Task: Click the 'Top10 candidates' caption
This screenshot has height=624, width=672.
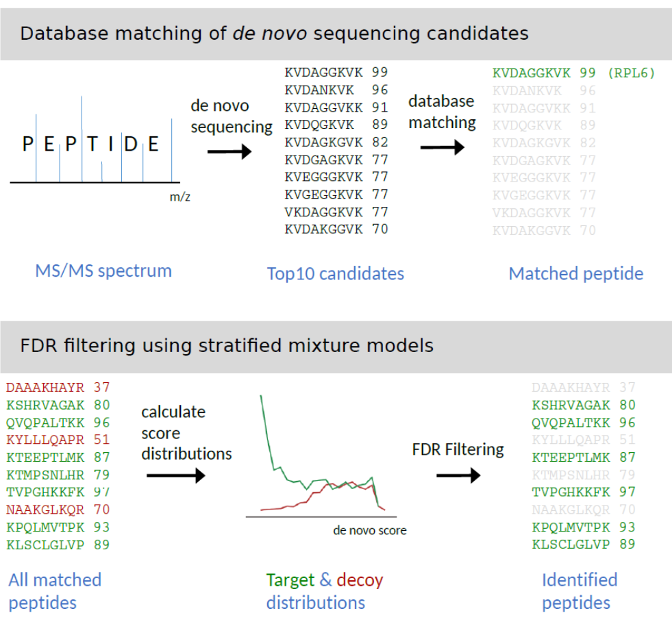Action: tap(336, 274)
